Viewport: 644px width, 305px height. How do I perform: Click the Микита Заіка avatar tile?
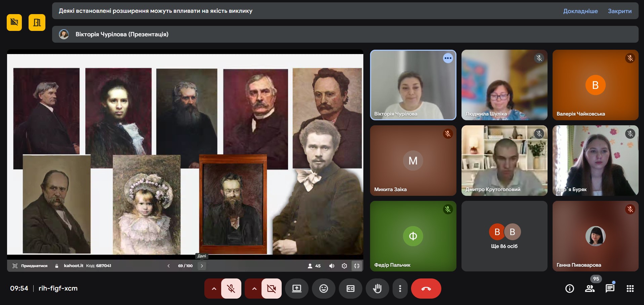click(413, 161)
